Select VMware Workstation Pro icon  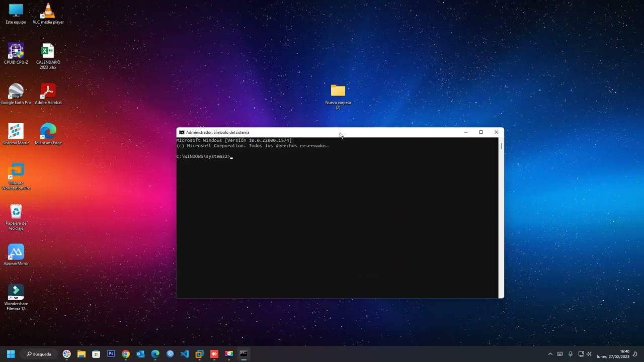click(x=16, y=177)
